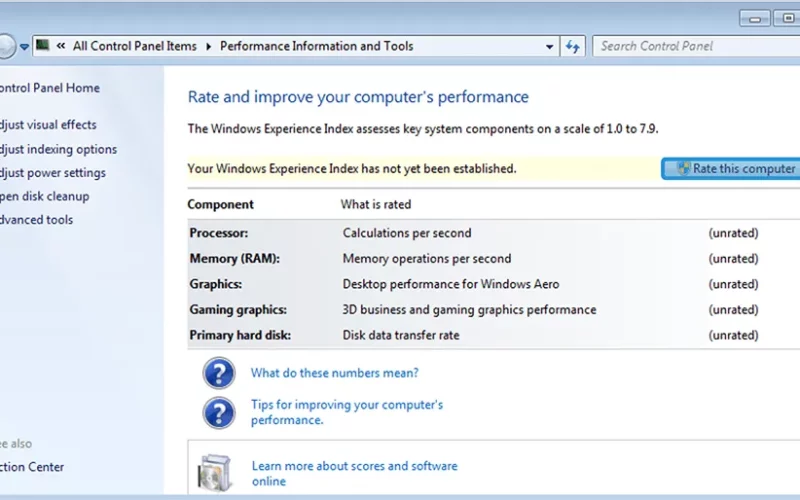Click Calculations per second text
The image size is (800, 500).
coord(407,233)
